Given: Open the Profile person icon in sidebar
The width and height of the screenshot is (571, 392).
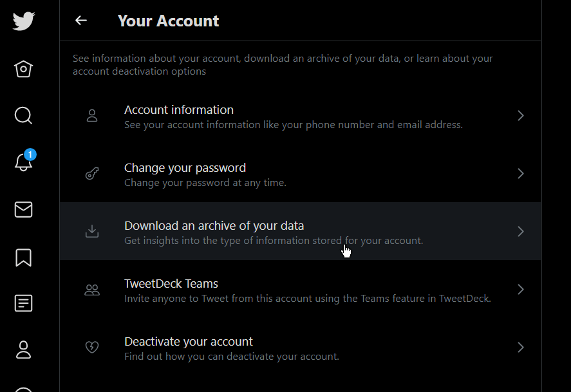Looking at the screenshot, I should (x=23, y=350).
